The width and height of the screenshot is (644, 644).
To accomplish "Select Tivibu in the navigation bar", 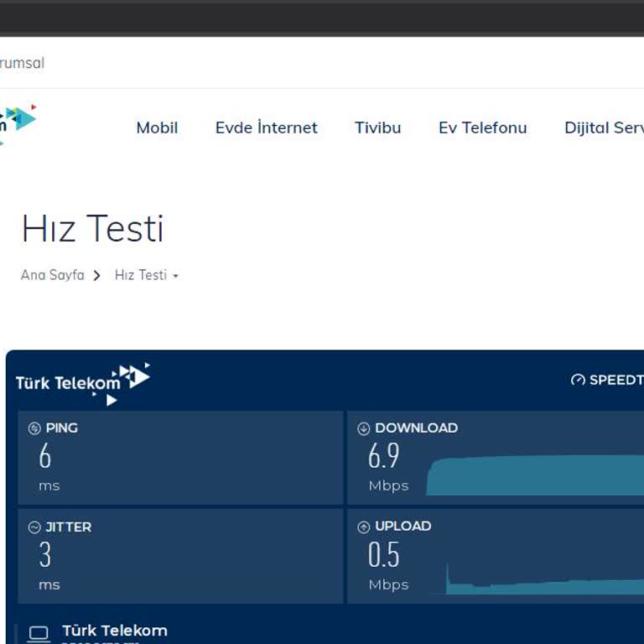I will pyautogui.click(x=377, y=127).
